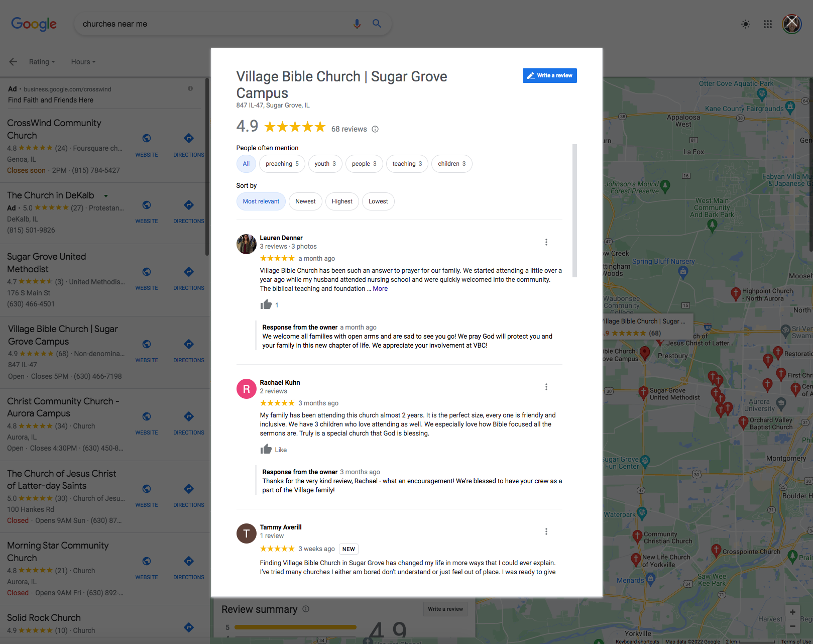This screenshot has height=644, width=813.
Task: Open the Rating filter dropdown
Action: coord(42,62)
